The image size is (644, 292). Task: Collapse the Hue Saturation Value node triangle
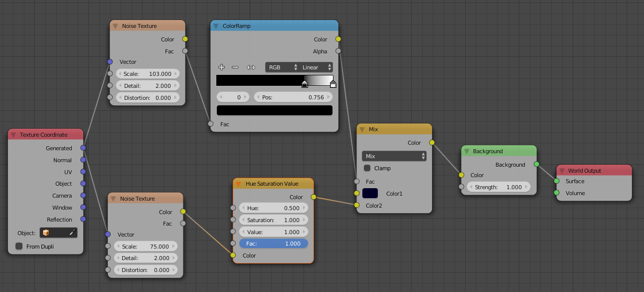point(239,184)
